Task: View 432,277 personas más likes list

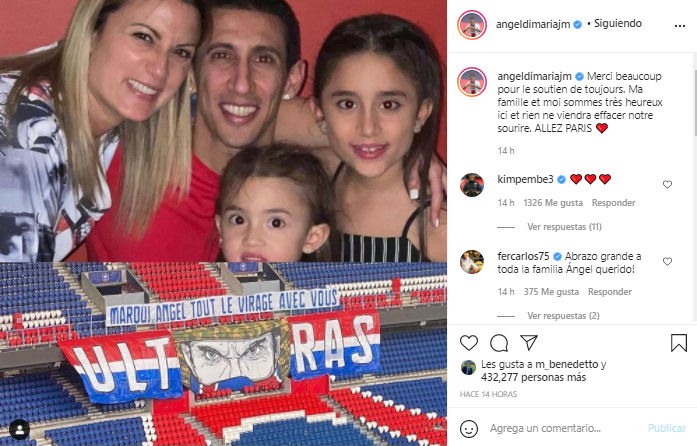Action: click(533, 378)
